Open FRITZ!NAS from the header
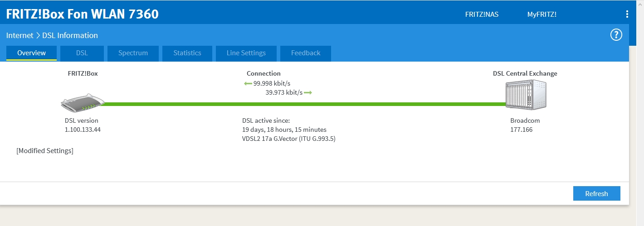 tap(482, 14)
